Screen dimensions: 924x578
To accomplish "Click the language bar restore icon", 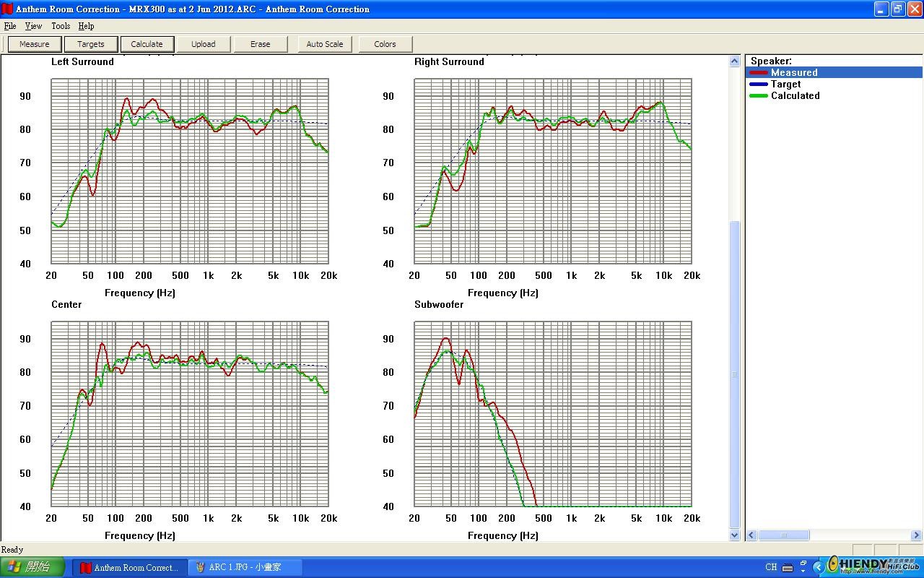I will pos(803,561).
